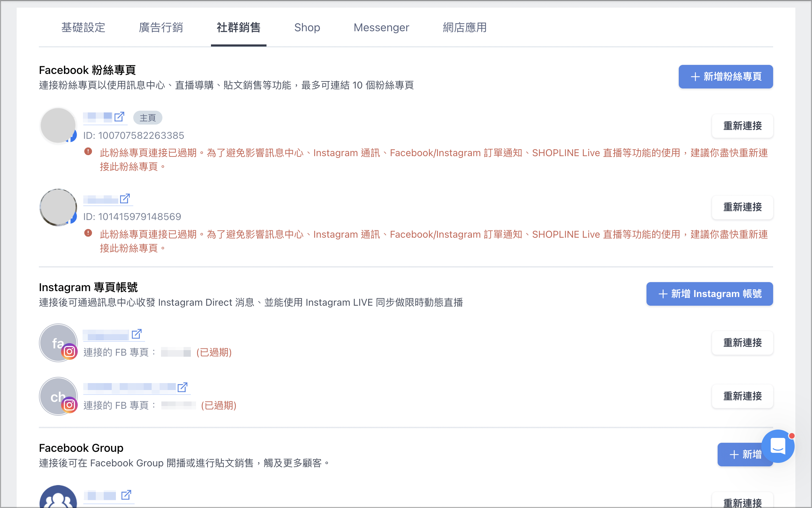The image size is (812, 508).
Task: Open the Shop tab
Action: pyautogui.click(x=307, y=27)
